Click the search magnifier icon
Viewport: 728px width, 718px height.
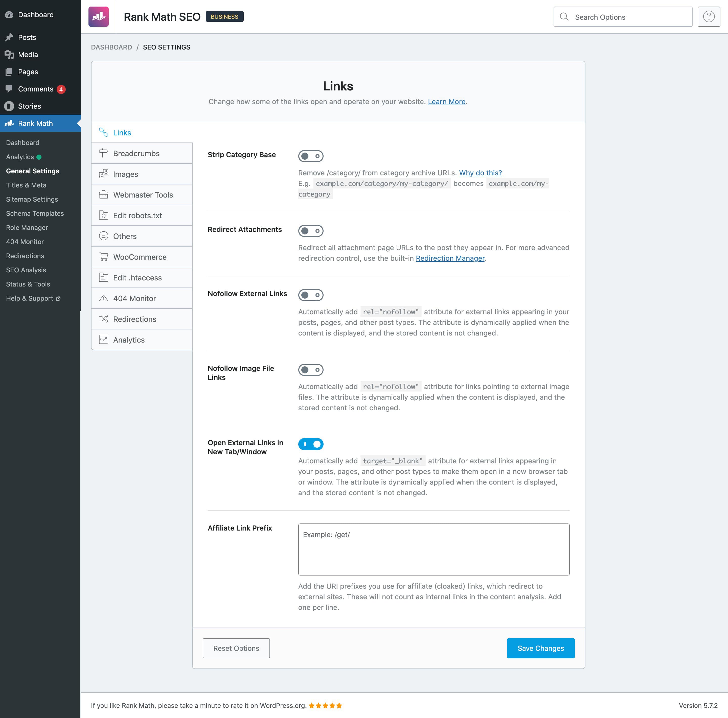tap(564, 17)
